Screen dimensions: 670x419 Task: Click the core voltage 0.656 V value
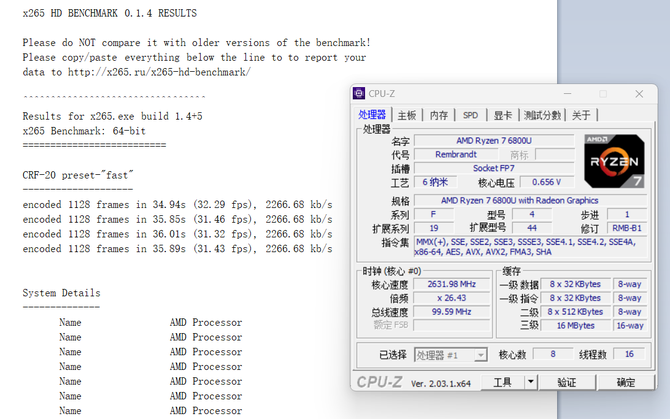click(x=546, y=182)
